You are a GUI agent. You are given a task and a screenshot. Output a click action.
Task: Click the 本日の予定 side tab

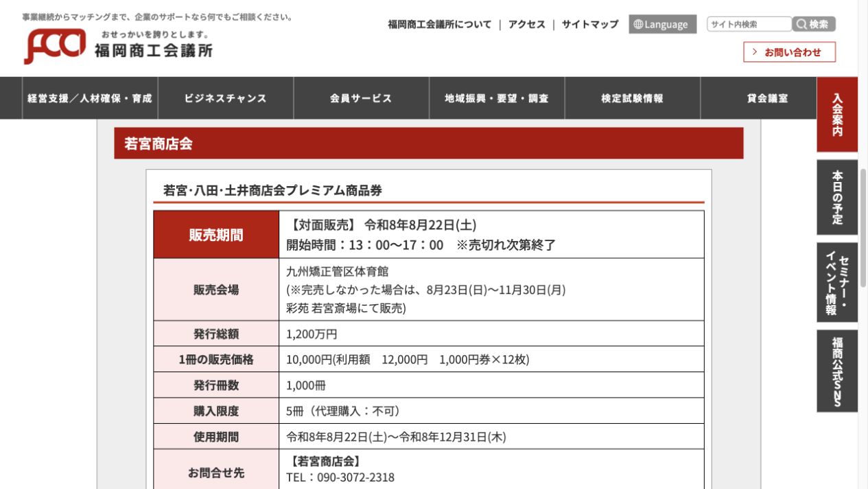(837, 198)
